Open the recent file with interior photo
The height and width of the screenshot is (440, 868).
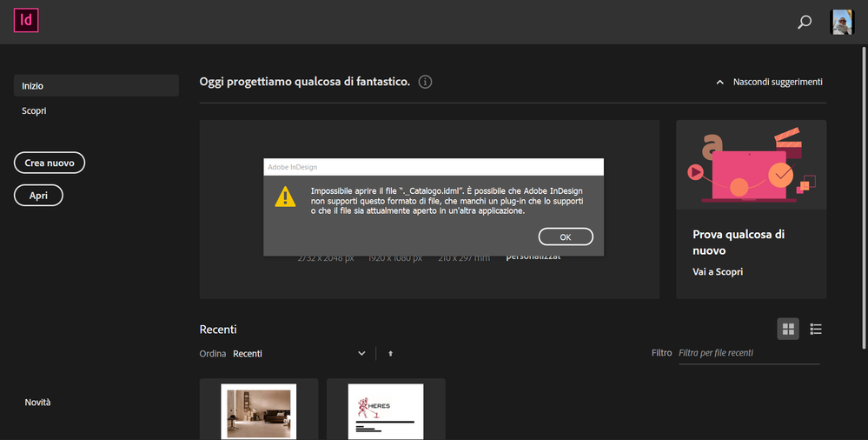pos(259,410)
